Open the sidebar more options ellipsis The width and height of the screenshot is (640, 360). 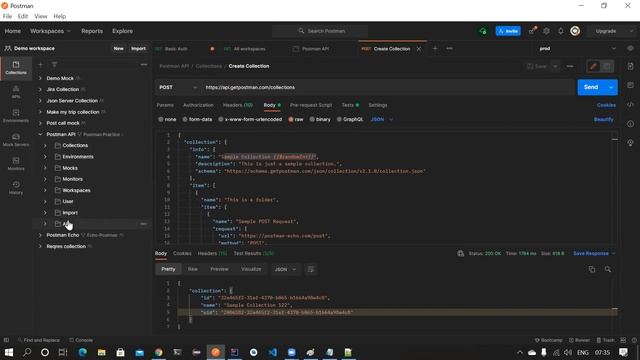[144, 64]
